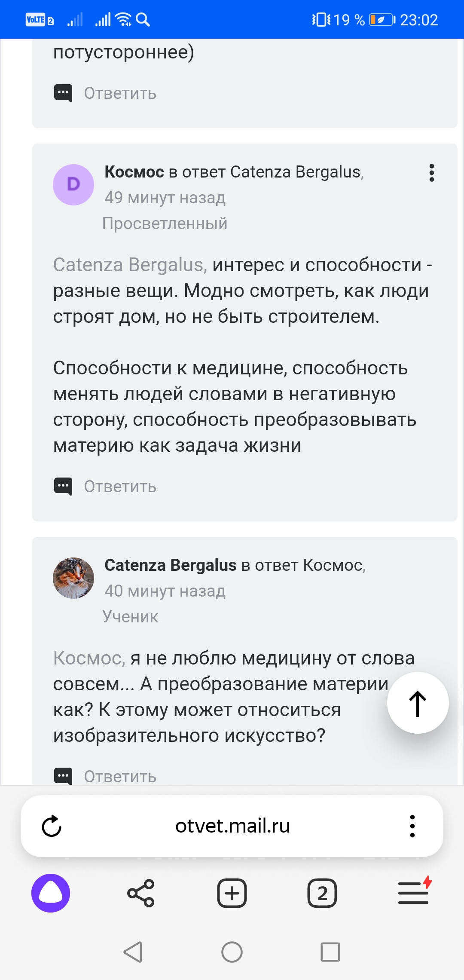Tap the purple D avatar of Космос
The width and height of the screenshot is (464, 980).
73,185
